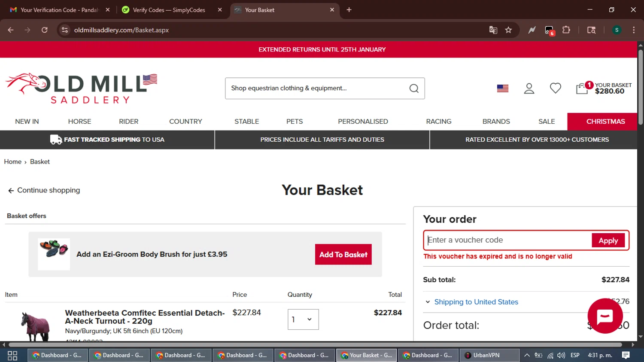Open the NEW IN menu
The height and width of the screenshot is (362, 644).
(27, 122)
